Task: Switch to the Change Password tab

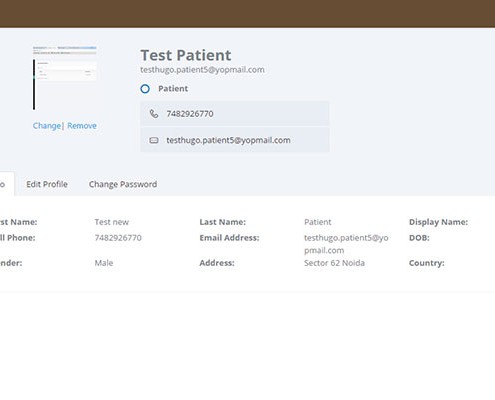Action: click(x=123, y=184)
